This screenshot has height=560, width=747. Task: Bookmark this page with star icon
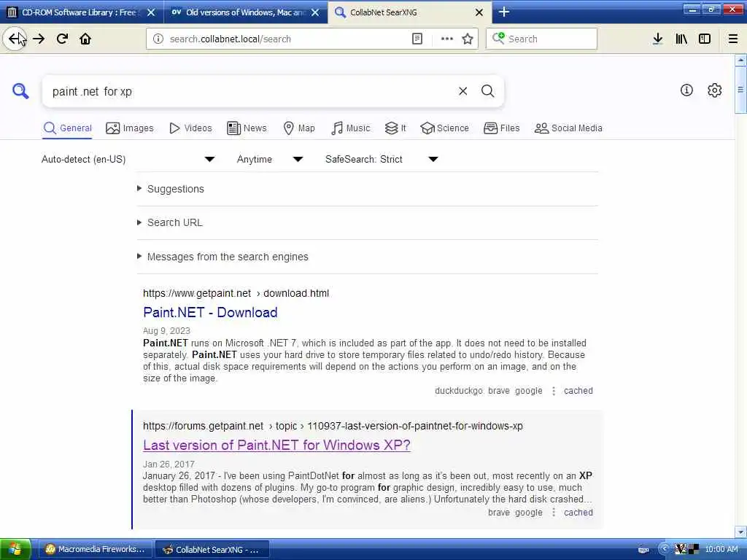pyautogui.click(x=468, y=39)
